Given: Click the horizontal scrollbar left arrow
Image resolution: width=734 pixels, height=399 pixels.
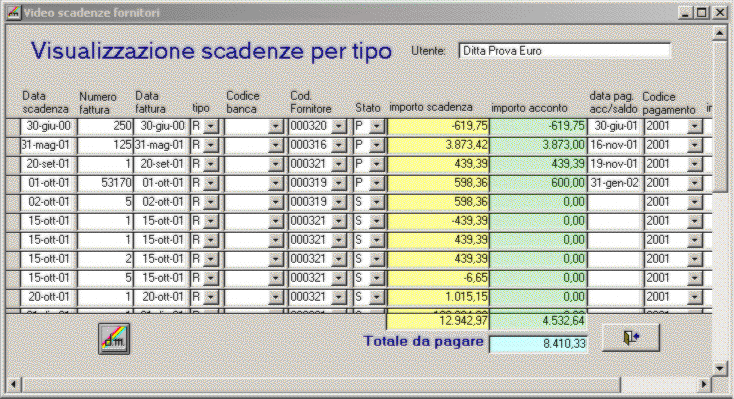Looking at the screenshot, I should click(x=14, y=384).
